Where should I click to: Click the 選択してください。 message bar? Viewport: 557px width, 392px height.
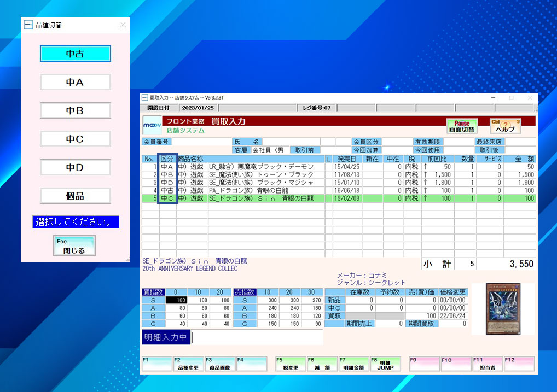pos(76,222)
